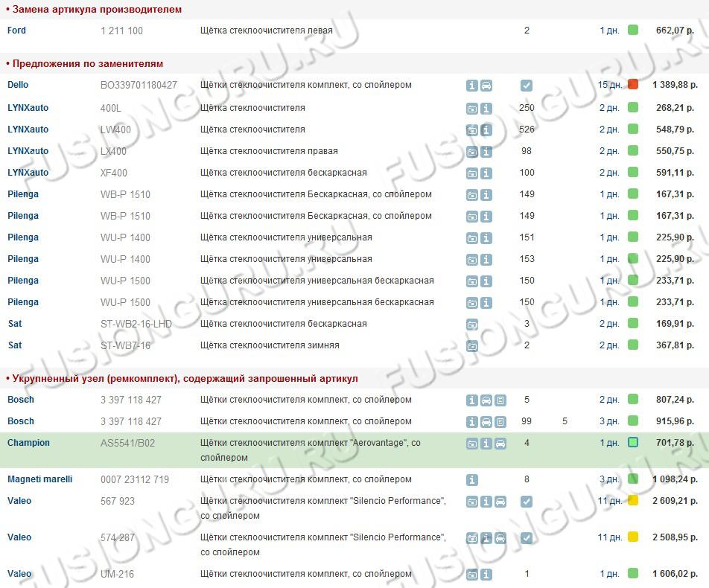This screenshot has width=709, height=588.
Task: Open info icon for LYNXauto LW400
Action: 486,130
